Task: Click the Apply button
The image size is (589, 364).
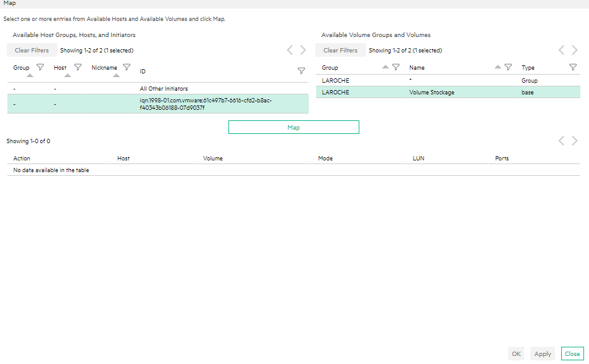Action: [543, 354]
